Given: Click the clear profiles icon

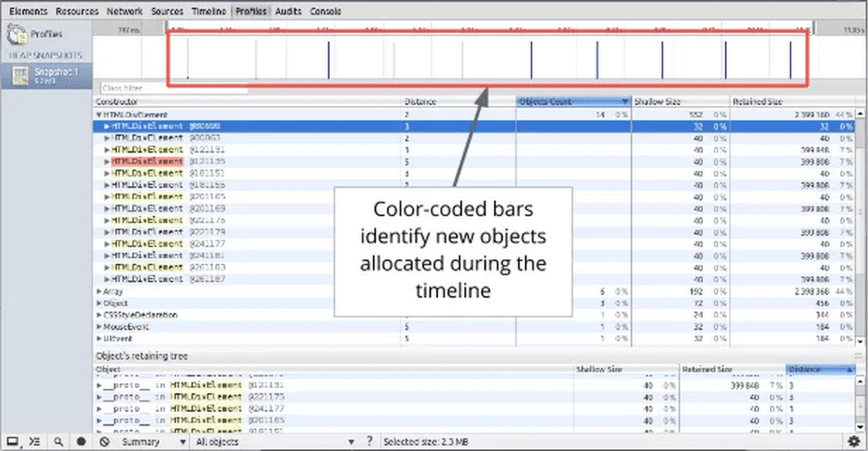Looking at the screenshot, I should click(x=104, y=441).
